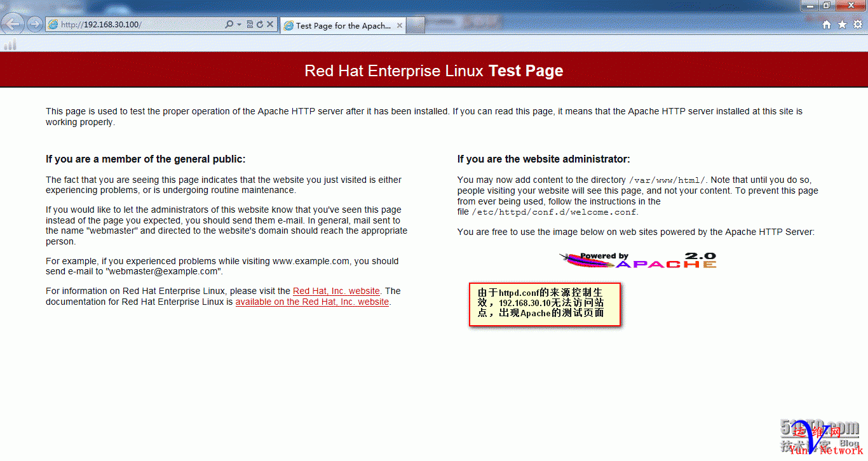868x461 pixels.
Task: Click the Internet Explorer page icon in the address bar
Action: (x=53, y=25)
